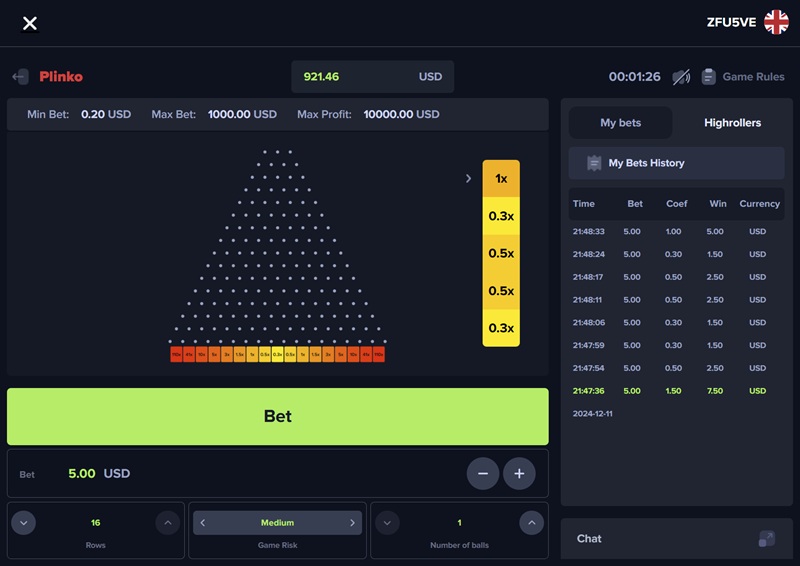Increase bet with the plus button
This screenshot has width=800, height=566.
point(519,473)
